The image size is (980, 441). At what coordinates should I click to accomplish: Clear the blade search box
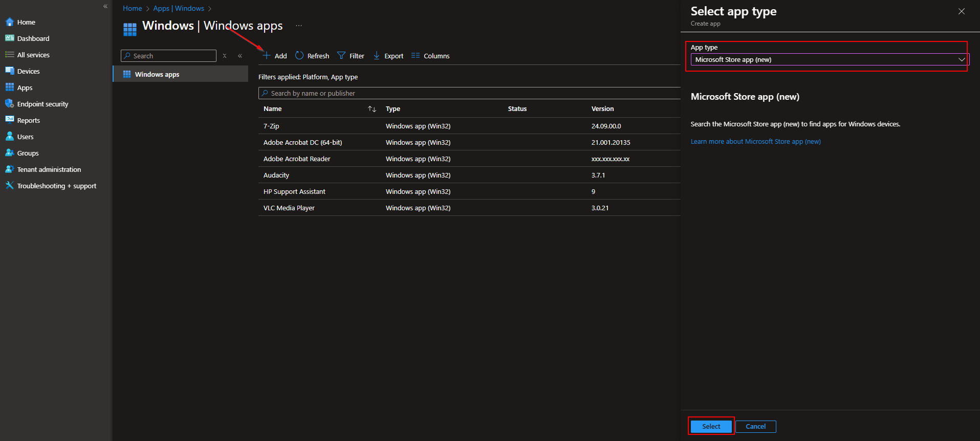[x=224, y=56]
